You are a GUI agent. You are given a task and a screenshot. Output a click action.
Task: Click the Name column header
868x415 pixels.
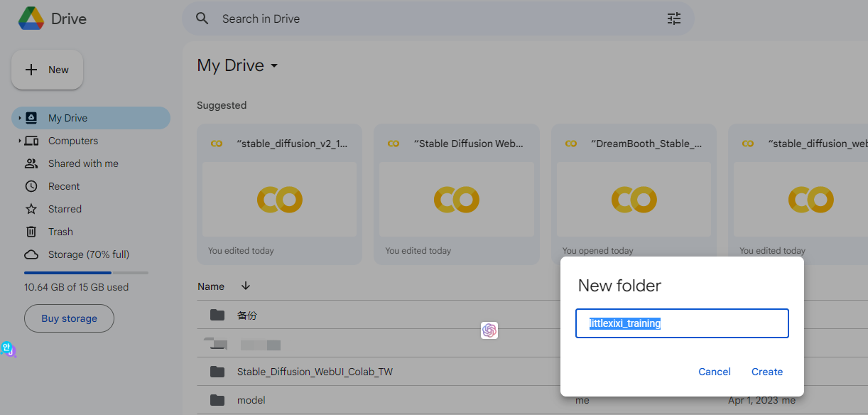211,286
